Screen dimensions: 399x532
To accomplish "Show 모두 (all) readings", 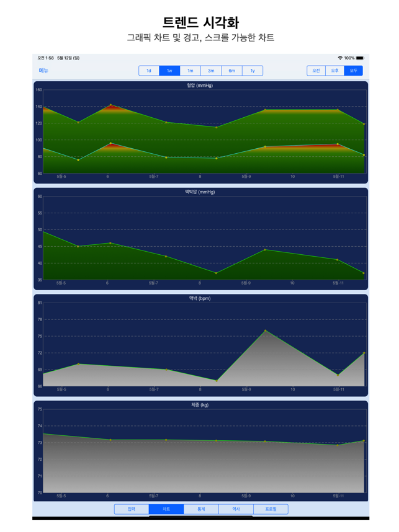I will point(353,71).
